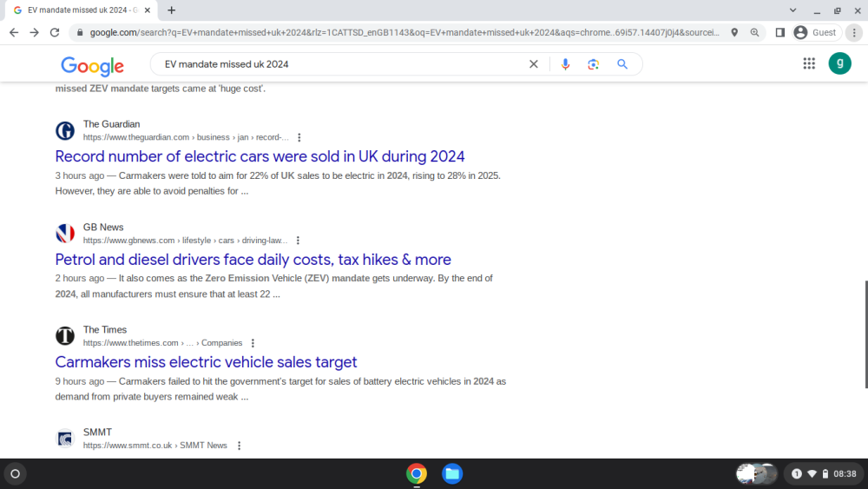
Task: Open GB News favicon result
Action: click(65, 233)
